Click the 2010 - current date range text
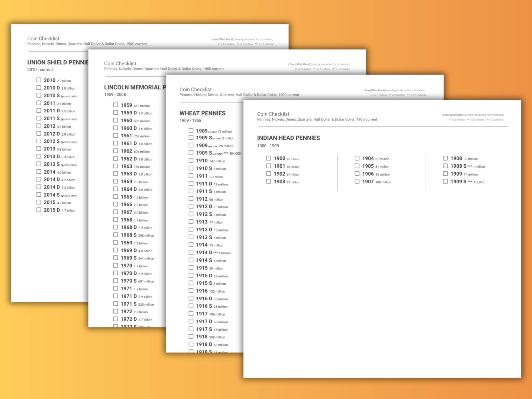 pyautogui.click(x=40, y=70)
